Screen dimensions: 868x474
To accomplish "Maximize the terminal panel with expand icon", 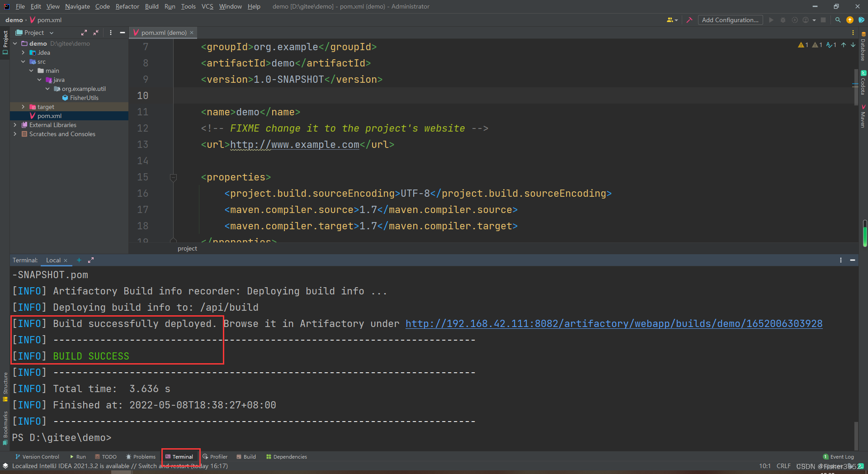I will (x=91, y=260).
